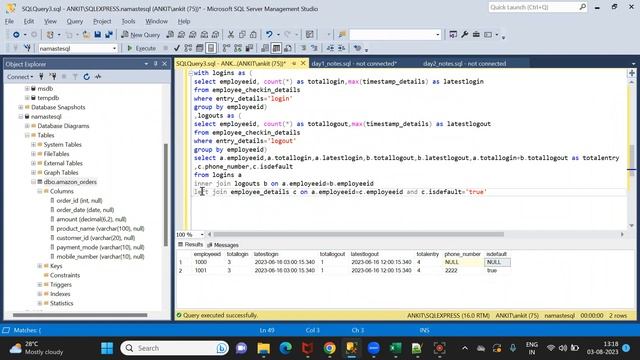Image resolution: width=640 pixels, height=360 pixels.
Task: Click the Navigate Backward icon
Action: (16, 35)
